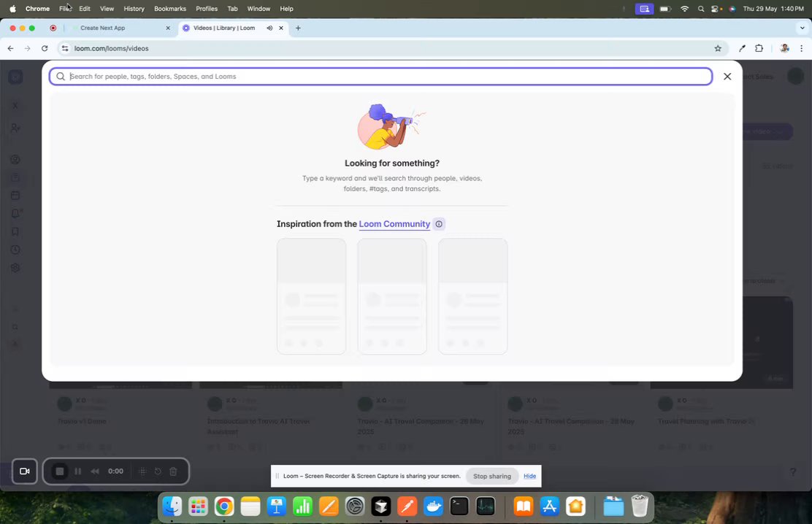Close the Create Next App tab
Viewport: 812px width, 524px height.
click(168, 28)
